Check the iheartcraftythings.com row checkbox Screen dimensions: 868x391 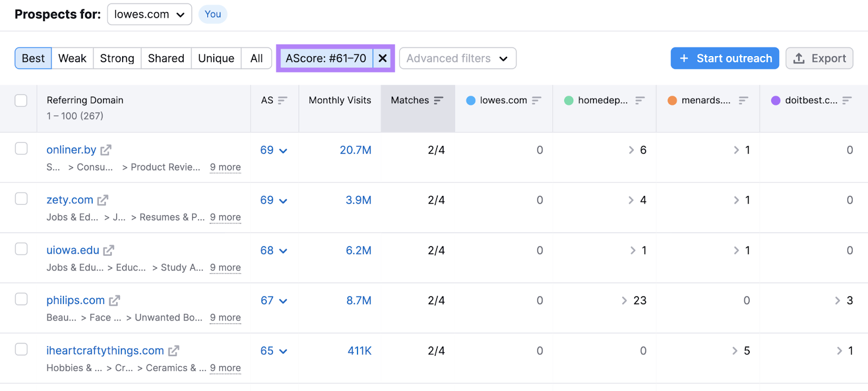point(21,349)
